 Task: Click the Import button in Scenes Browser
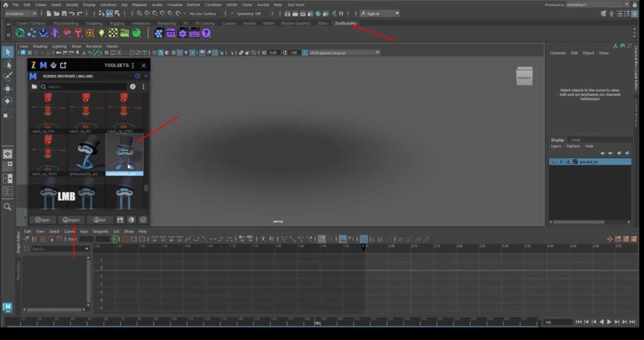[x=71, y=219]
